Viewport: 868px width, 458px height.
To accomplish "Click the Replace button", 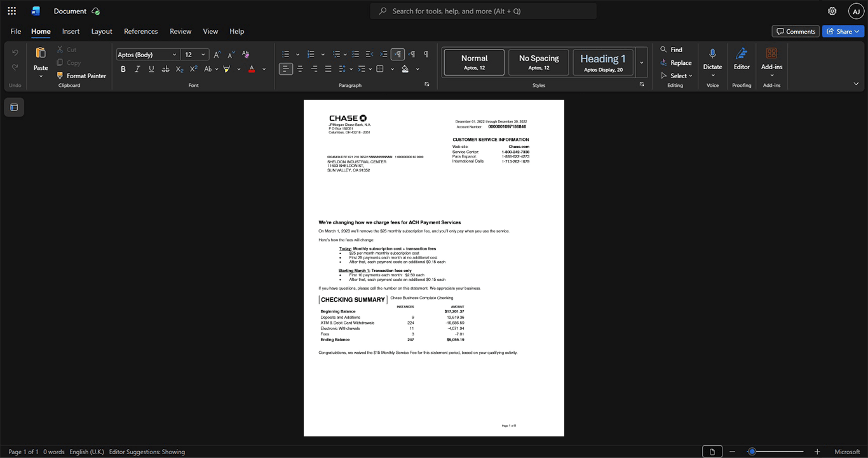I will click(x=676, y=62).
